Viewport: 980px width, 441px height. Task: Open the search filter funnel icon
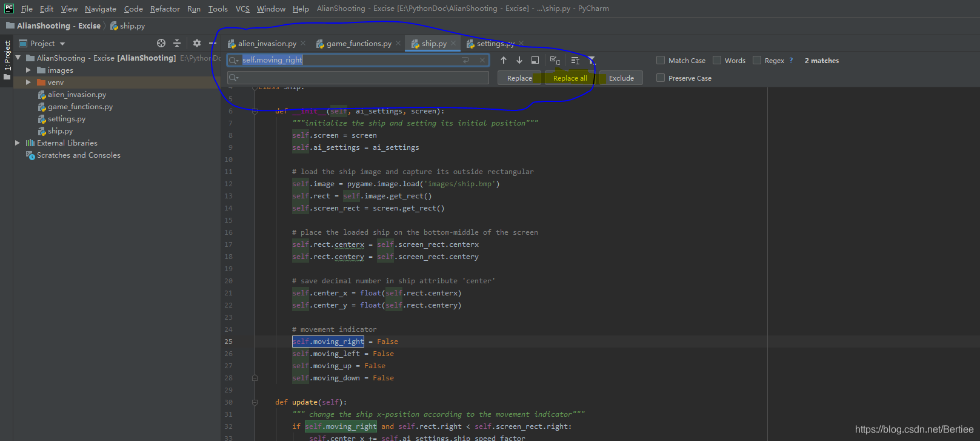pos(592,60)
